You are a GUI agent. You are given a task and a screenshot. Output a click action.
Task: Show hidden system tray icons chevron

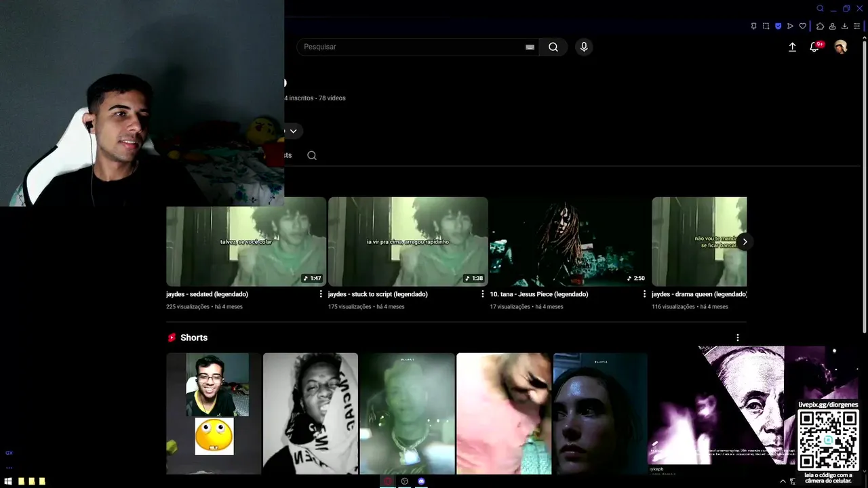783,481
